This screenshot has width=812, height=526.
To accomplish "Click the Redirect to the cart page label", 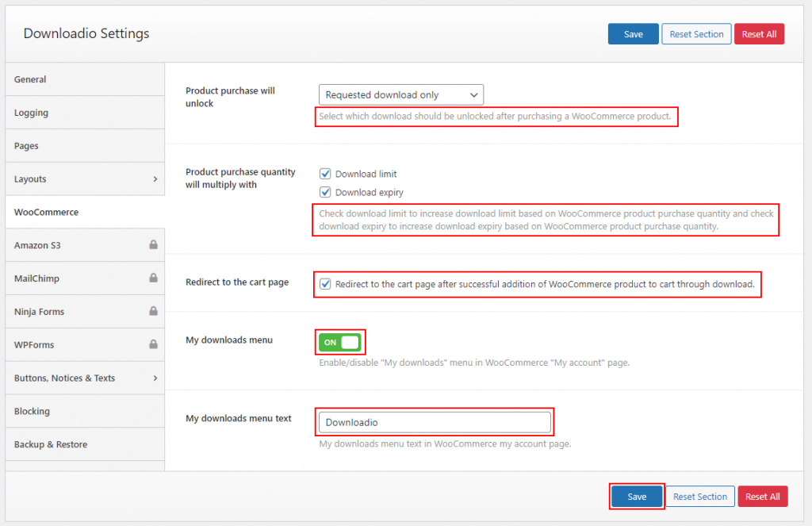I will (x=237, y=282).
